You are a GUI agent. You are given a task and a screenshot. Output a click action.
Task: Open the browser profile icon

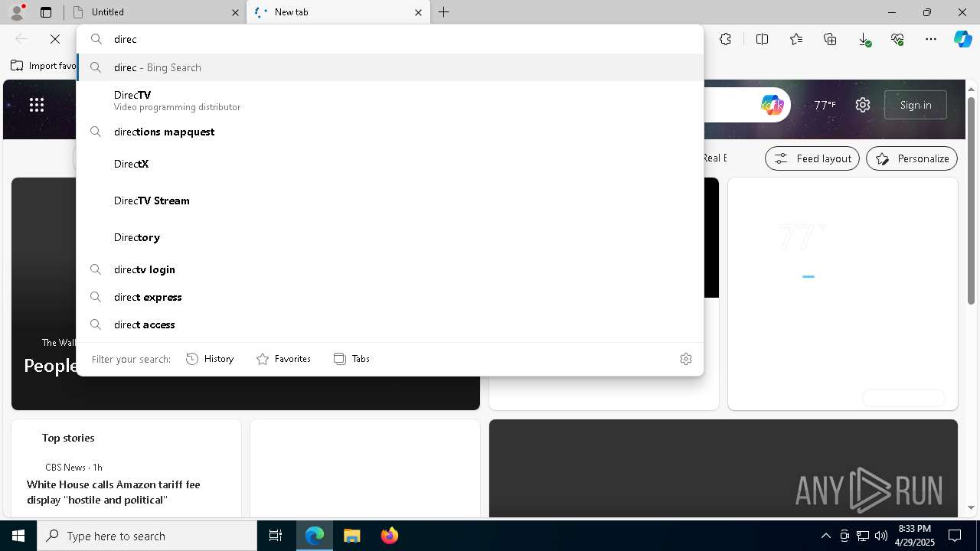16,11
